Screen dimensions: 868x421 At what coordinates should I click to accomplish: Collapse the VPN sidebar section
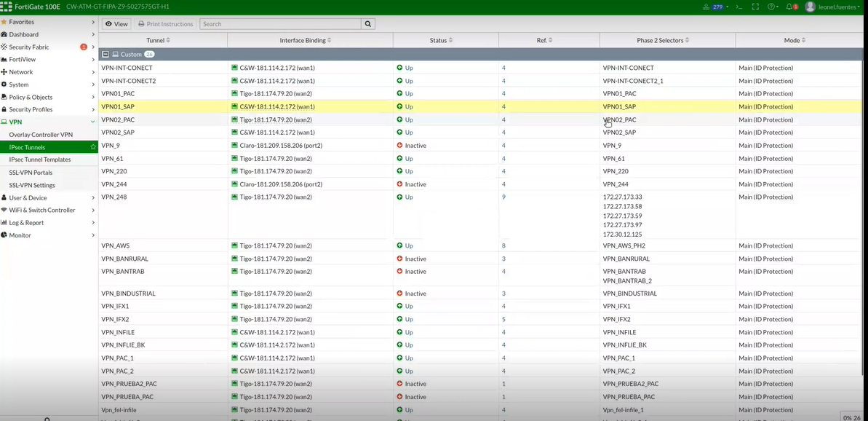click(92, 122)
